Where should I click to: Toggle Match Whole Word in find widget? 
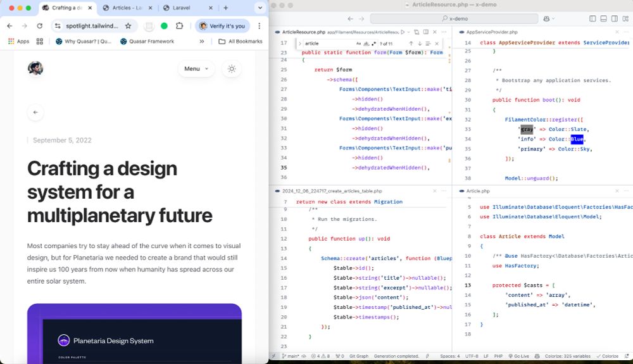[x=366, y=43]
